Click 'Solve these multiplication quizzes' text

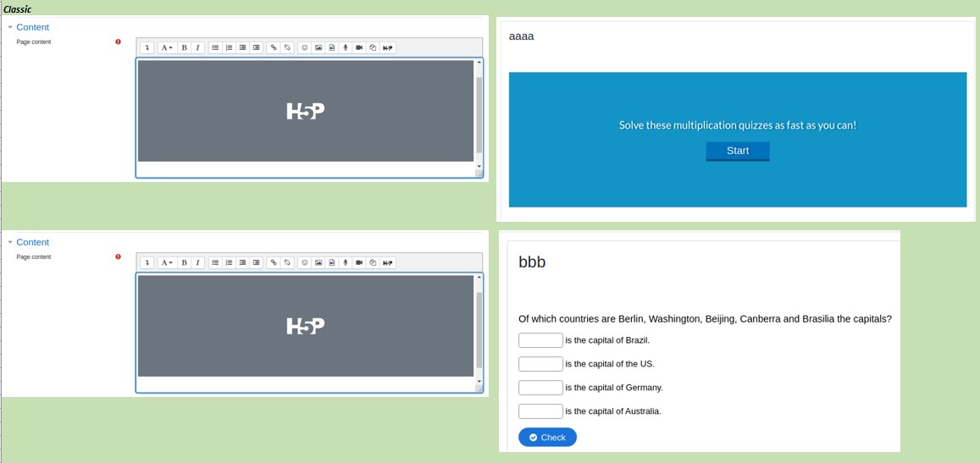(x=738, y=125)
